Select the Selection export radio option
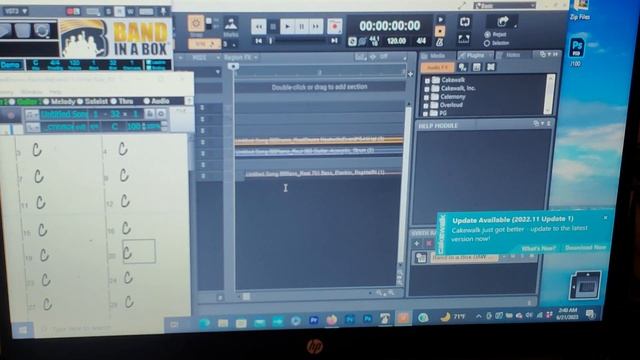The image size is (640, 360). click(487, 43)
